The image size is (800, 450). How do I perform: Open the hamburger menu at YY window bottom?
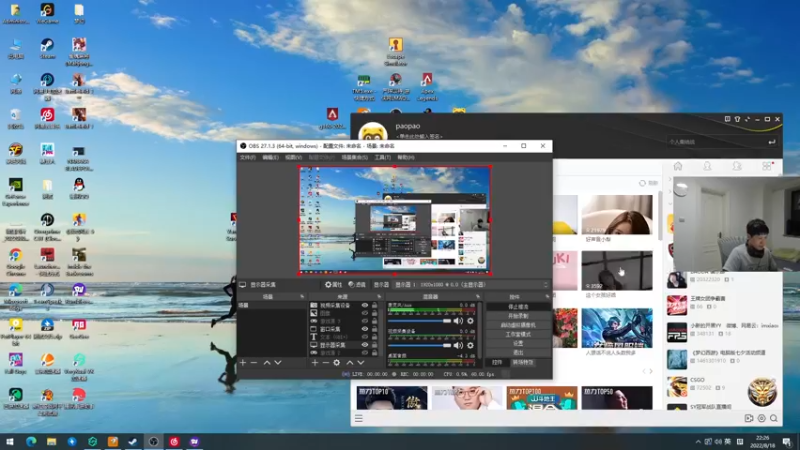click(359, 418)
